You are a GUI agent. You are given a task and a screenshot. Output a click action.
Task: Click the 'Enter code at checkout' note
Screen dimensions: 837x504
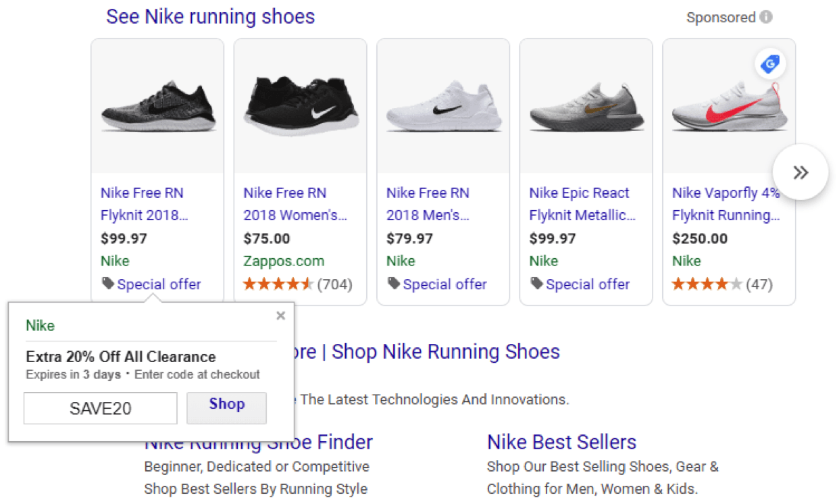coord(197,374)
